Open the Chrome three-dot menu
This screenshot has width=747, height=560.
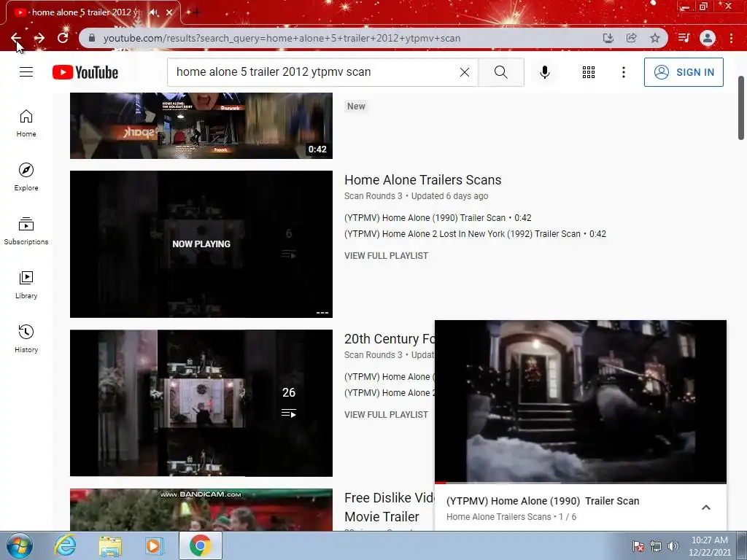click(731, 38)
